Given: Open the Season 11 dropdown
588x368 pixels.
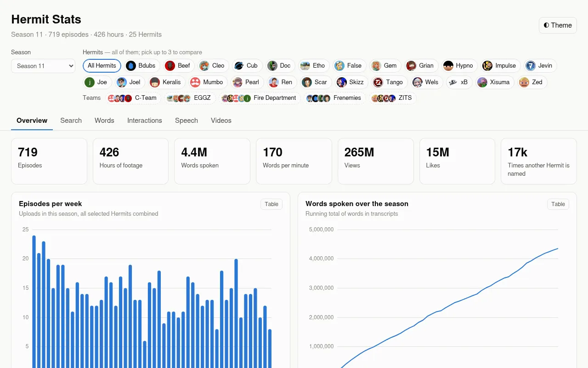Looking at the screenshot, I should click(x=43, y=66).
